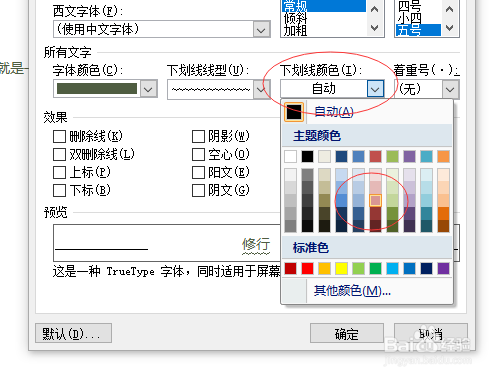Check the 删除线(K) strikethrough checkbox

(x=59, y=136)
